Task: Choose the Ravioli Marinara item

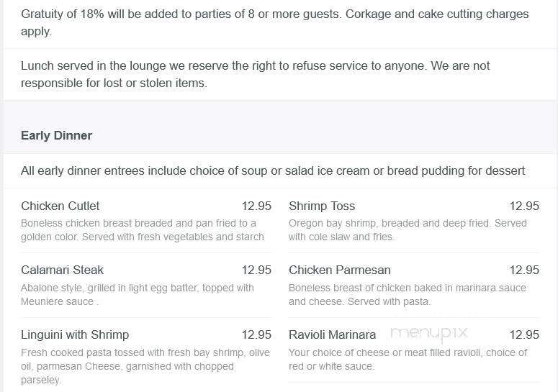Action: click(x=332, y=334)
